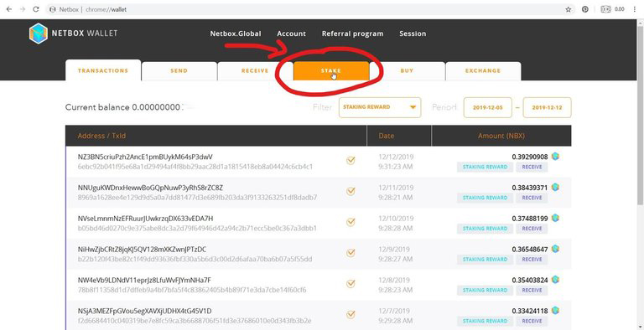Click Amount (NBX) column header
644x330 pixels.
pos(501,136)
